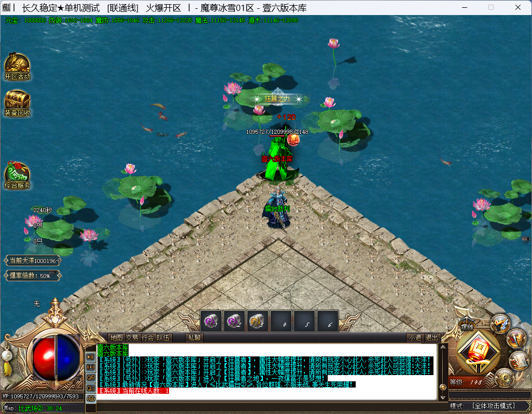
Task: Close the game window
Action: pyautogui.click(x=518, y=7)
